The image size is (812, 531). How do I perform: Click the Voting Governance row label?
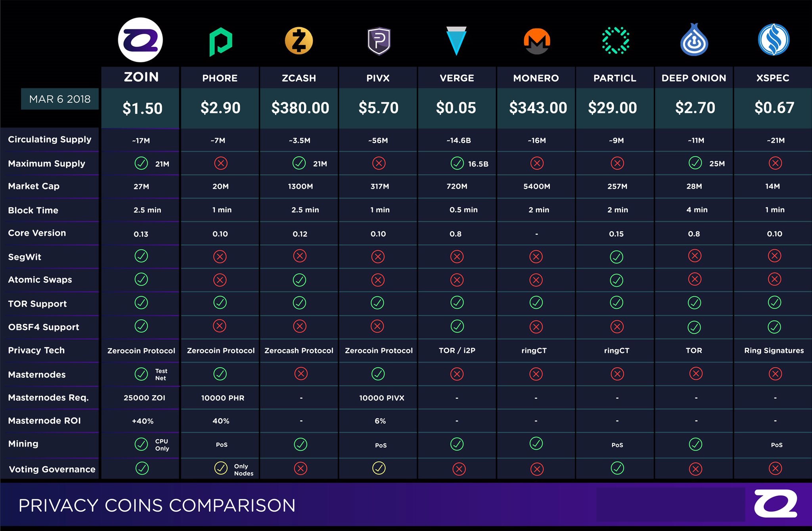[52, 469]
